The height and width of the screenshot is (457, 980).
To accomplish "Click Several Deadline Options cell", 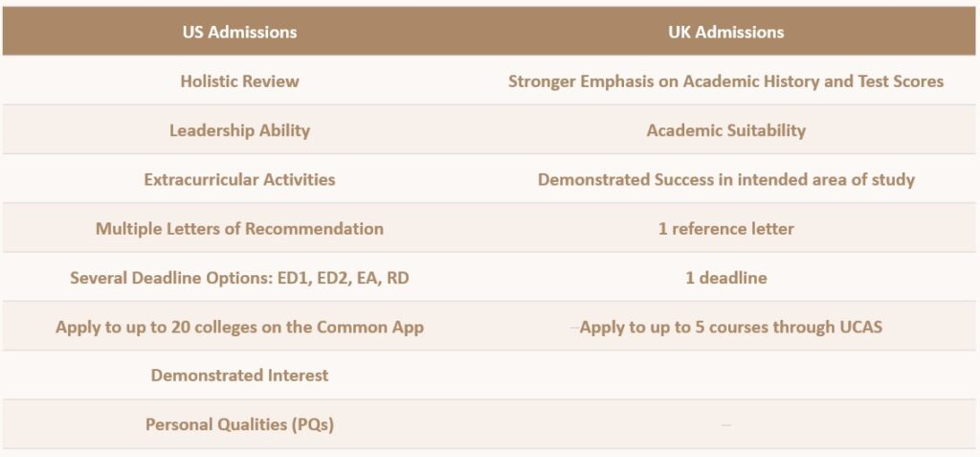I will (239, 277).
